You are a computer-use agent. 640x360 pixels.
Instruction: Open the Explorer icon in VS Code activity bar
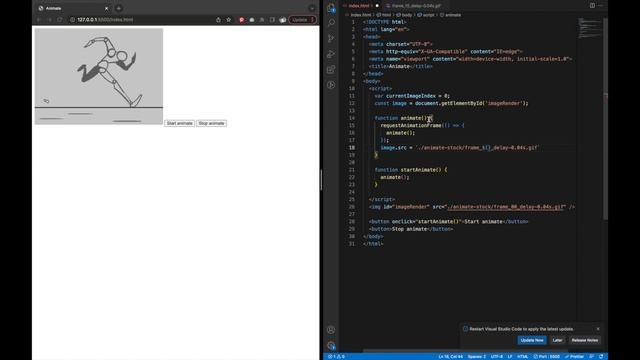331,7
